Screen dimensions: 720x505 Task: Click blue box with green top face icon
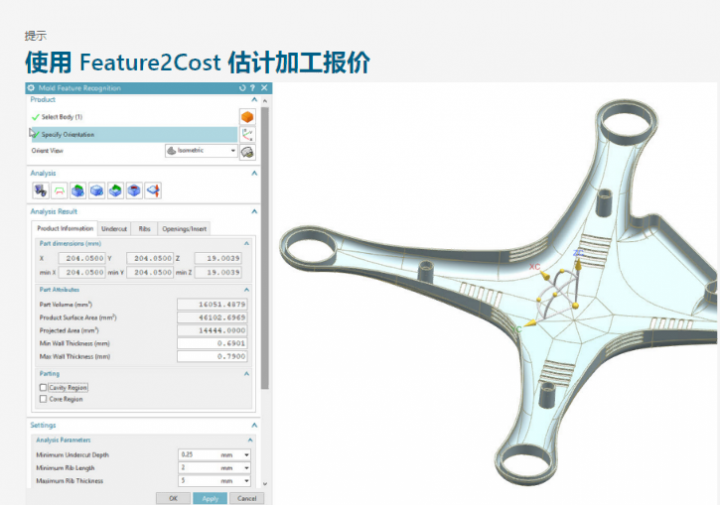click(x=78, y=190)
